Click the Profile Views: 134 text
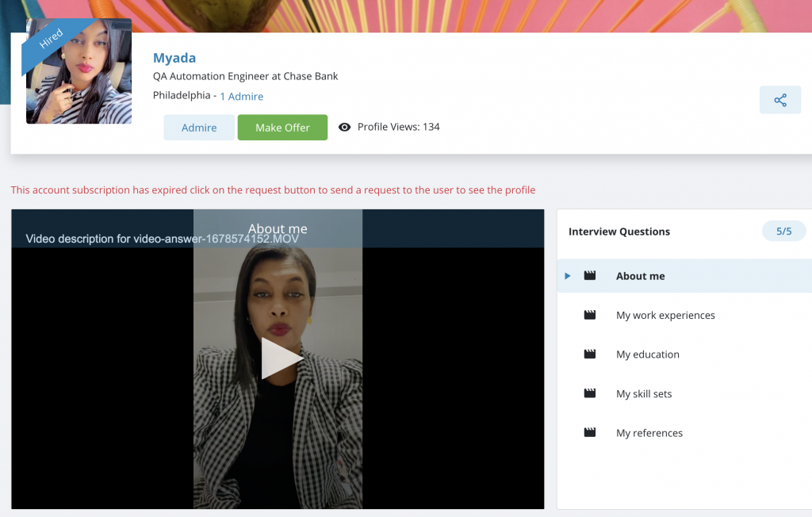 click(398, 127)
